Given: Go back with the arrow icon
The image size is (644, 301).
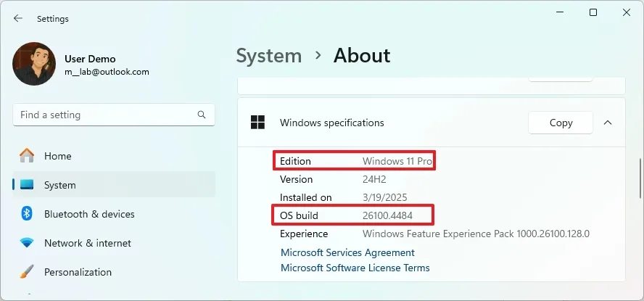Looking at the screenshot, I should click(x=17, y=18).
